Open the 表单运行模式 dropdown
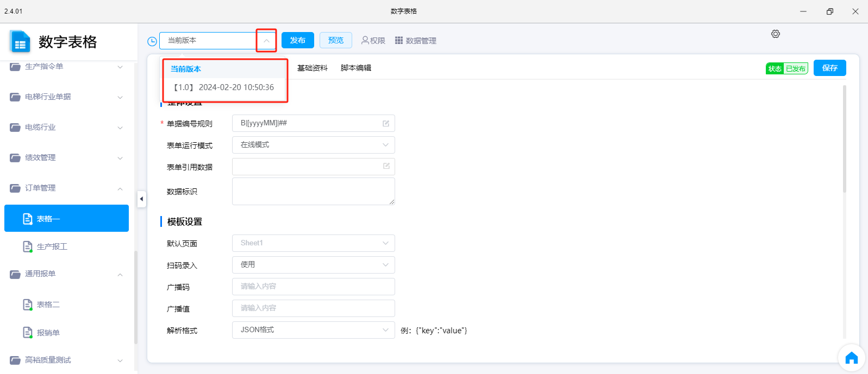Screen dimensions: 868x374 pos(313,145)
